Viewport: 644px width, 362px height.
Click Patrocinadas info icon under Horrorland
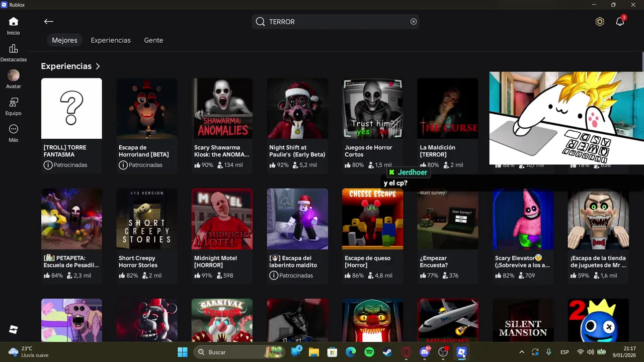click(123, 165)
